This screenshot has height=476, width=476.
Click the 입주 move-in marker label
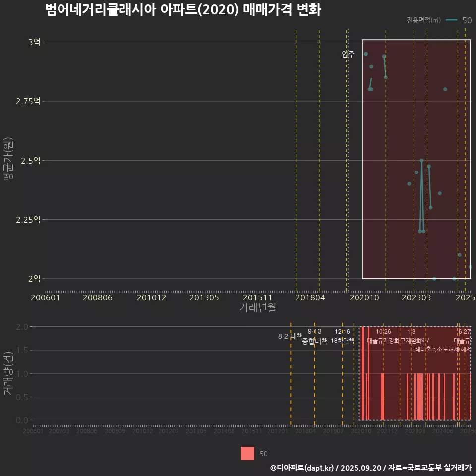click(x=348, y=55)
